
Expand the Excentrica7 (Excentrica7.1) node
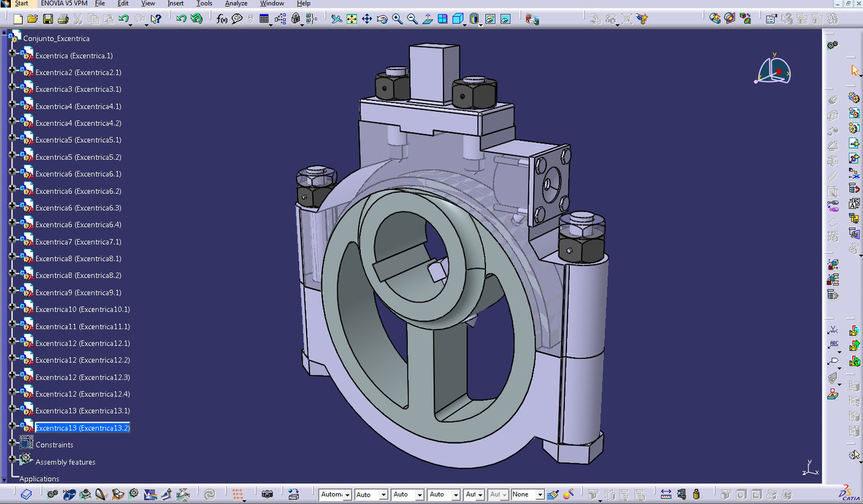12,239
